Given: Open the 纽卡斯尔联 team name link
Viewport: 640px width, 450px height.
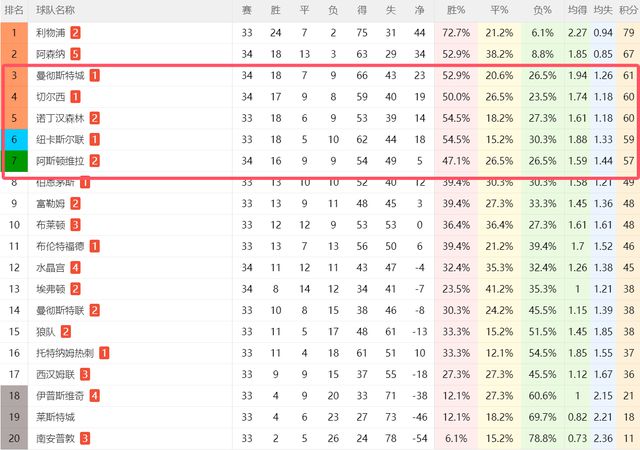Looking at the screenshot, I should tap(59, 139).
